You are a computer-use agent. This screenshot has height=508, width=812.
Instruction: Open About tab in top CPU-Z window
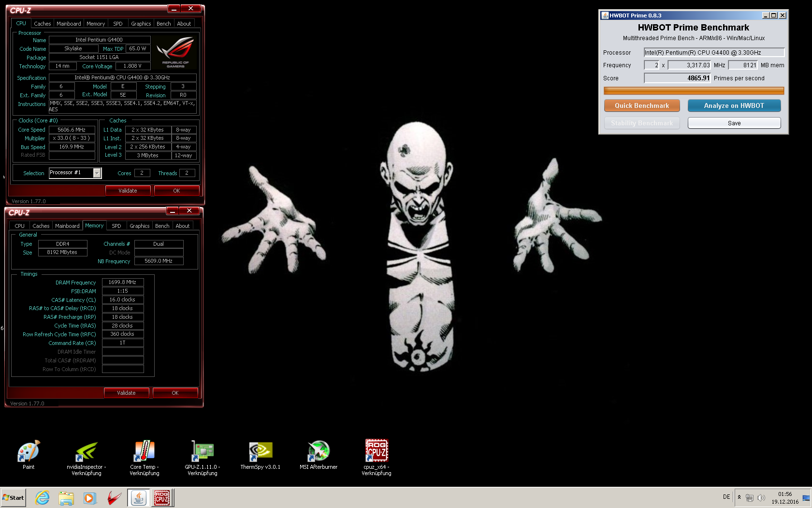click(184, 24)
